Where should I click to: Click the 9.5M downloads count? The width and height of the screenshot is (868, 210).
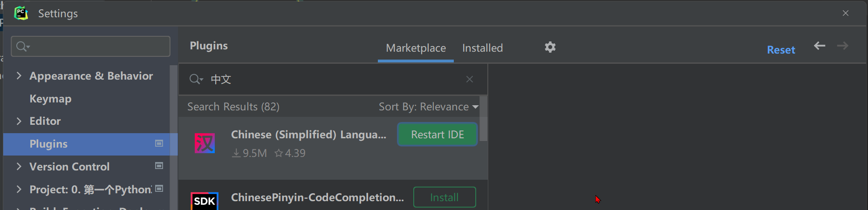tap(250, 153)
